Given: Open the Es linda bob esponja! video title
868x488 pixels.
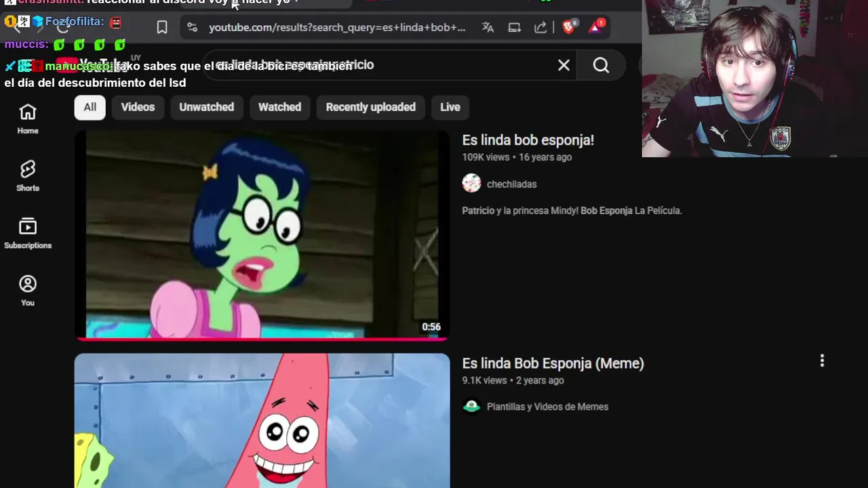Looking at the screenshot, I should click(528, 140).
